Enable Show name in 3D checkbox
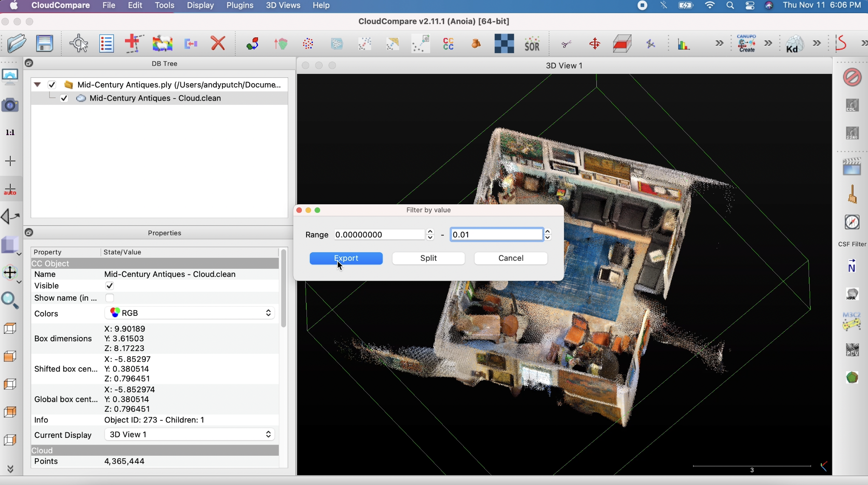Viewport: 868px width, 485px height. coord(110,298)
